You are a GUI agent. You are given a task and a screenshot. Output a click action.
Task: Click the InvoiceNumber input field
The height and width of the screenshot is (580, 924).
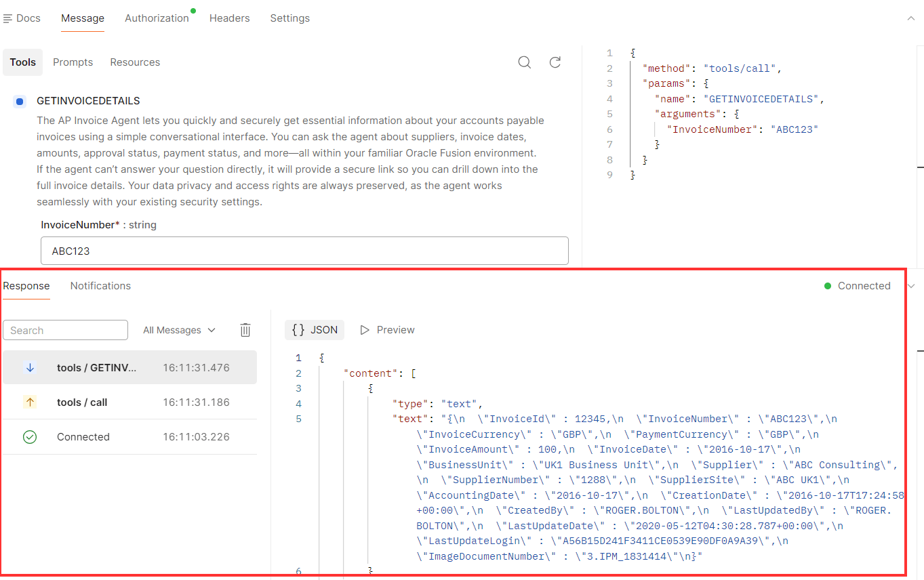point(304,251)
